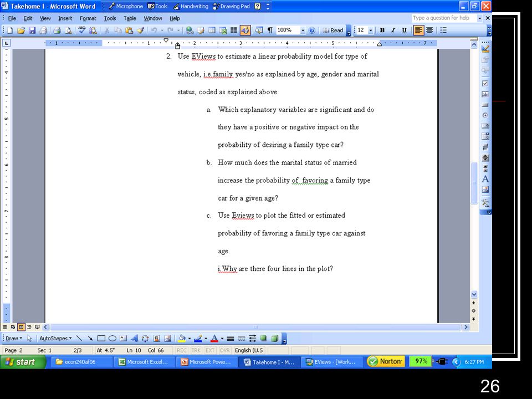The width and height of the screenshot is (532, 399).
Task: Insert WordArt from Drawing toolbar
Action: pos(134,338)
